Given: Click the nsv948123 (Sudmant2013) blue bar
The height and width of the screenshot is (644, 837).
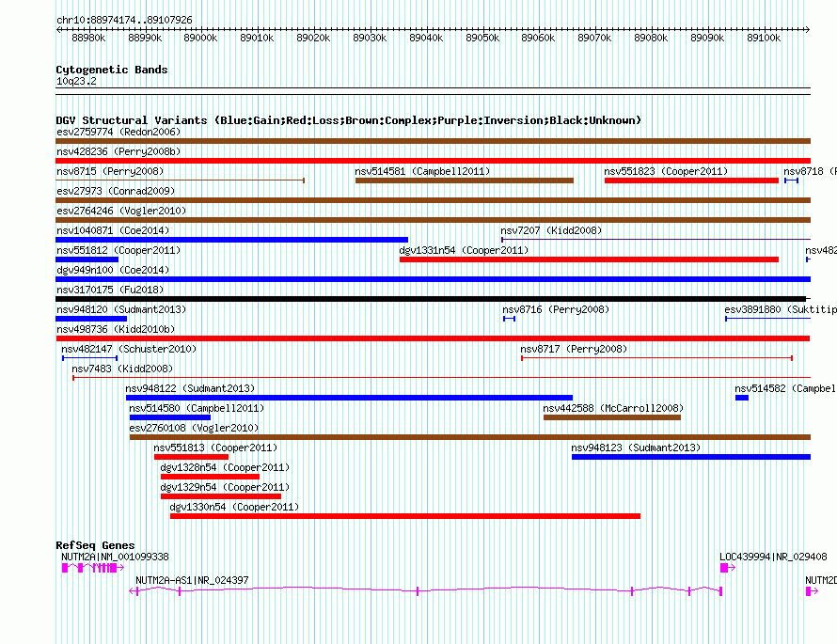Looking at the screenshot, I should [691, 457].
